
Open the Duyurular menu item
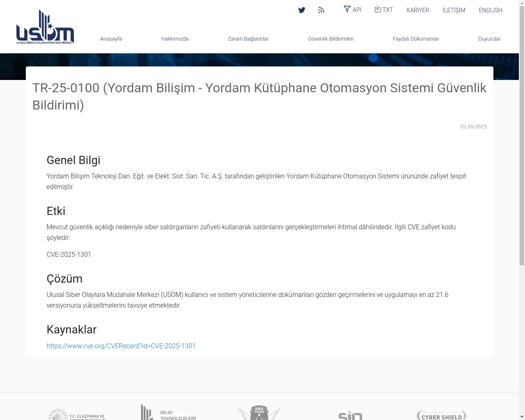(x=489, y=39)
